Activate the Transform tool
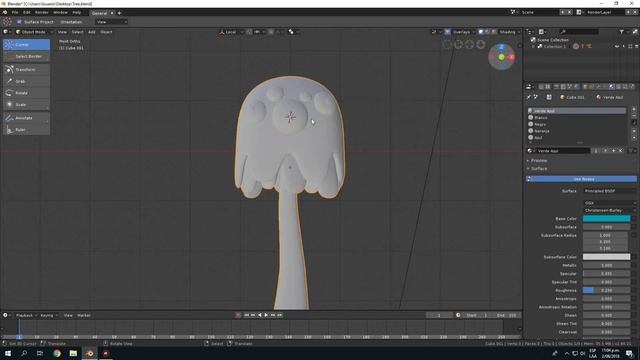The width and height of the screenshot is (640, 360). click(x=27, y=70)
